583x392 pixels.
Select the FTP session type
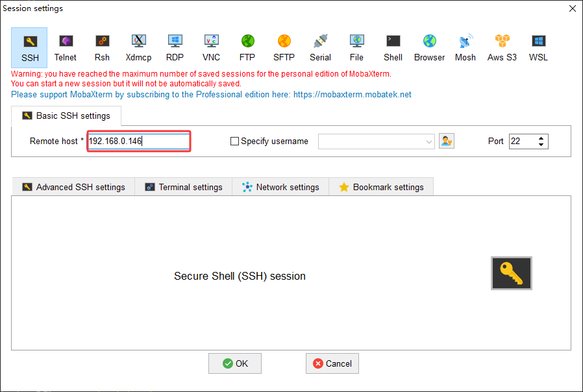(247, 47)
